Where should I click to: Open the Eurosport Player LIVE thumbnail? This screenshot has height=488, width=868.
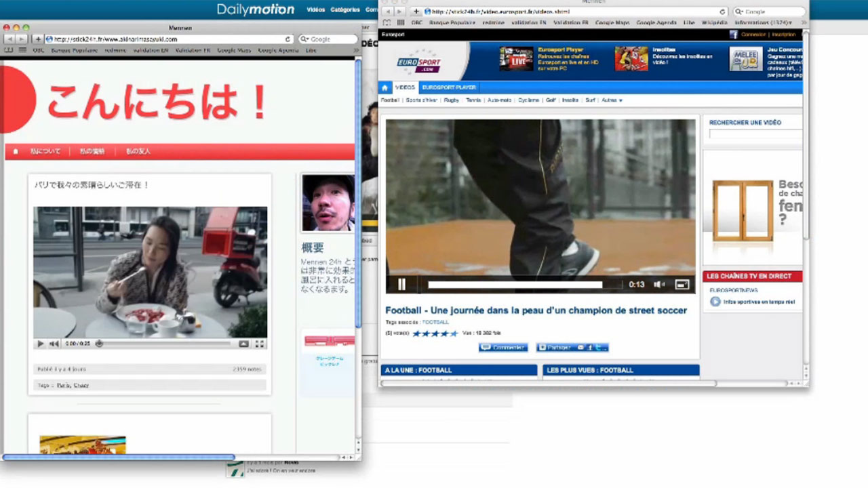pos(516,59)
